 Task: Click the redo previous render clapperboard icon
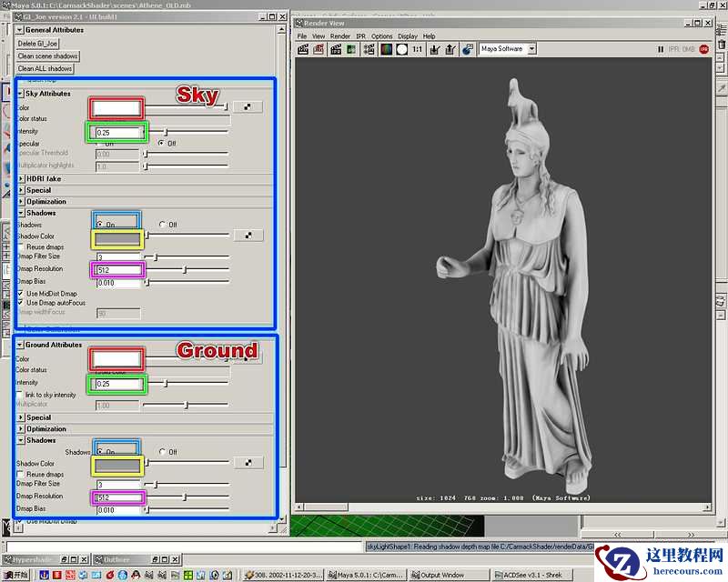pos(304,49)
